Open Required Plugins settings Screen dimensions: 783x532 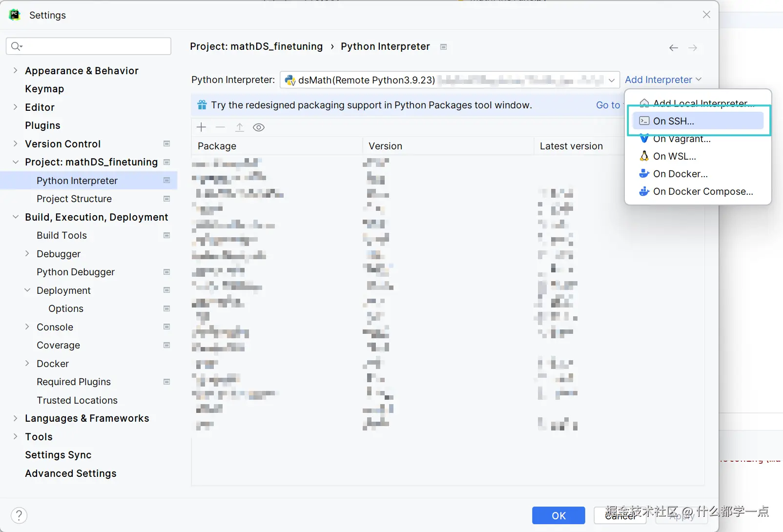pyautogui.click(x=74, y=382)
